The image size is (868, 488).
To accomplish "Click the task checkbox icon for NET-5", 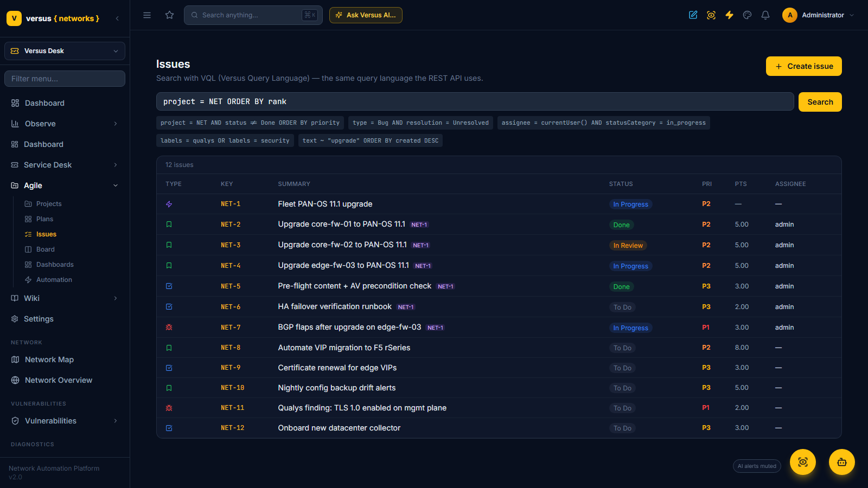I will click(x=169, y=286).
